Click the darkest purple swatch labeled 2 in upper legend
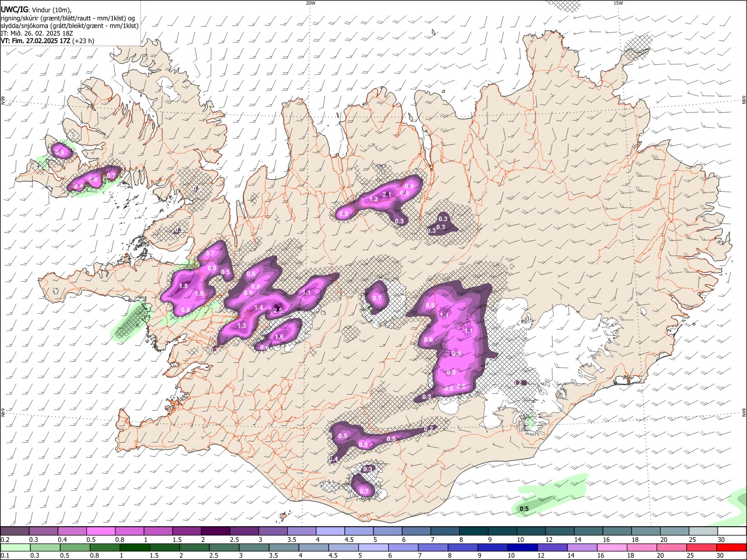747x560 pixels. 215,531
